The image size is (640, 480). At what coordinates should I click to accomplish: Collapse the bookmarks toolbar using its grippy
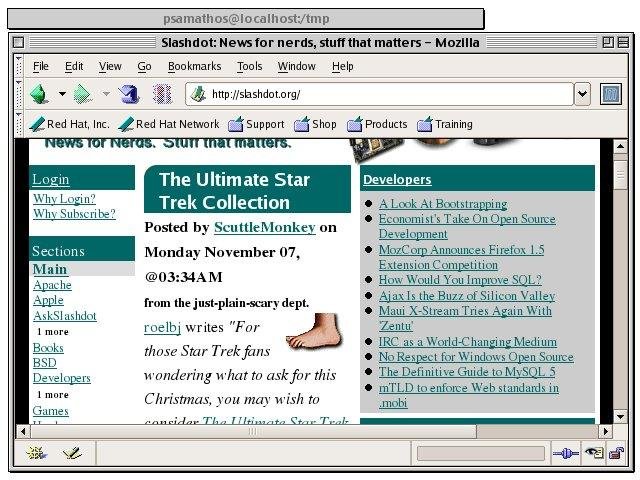(18, 124)
